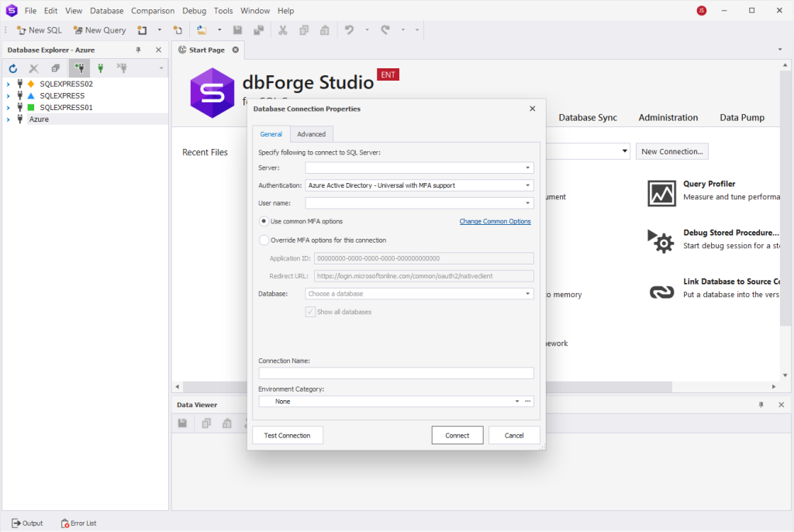Image resolution: width=794 pixels, height=532 pixels.
Task: Open the Error List panel
Action: click(78, 523)
